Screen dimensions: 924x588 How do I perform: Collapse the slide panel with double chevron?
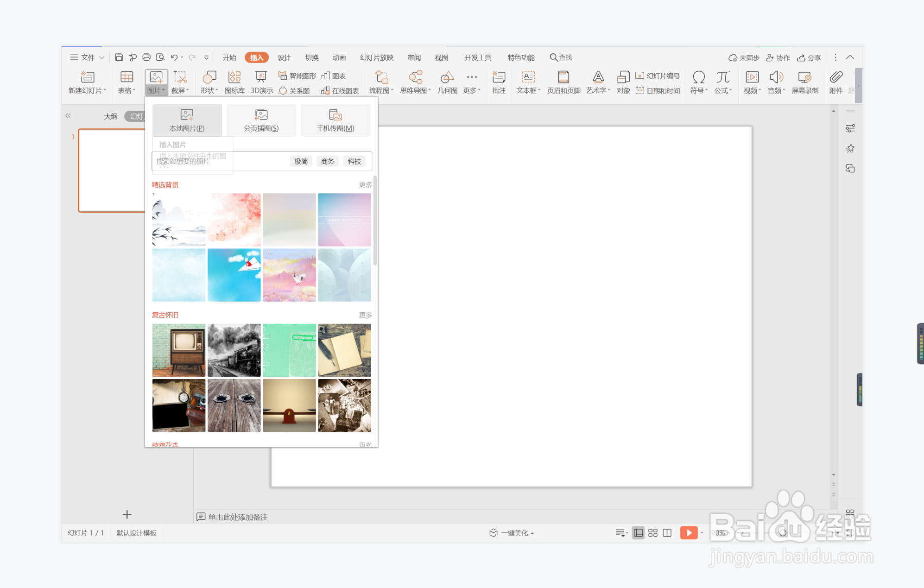(x=68, y=116)
